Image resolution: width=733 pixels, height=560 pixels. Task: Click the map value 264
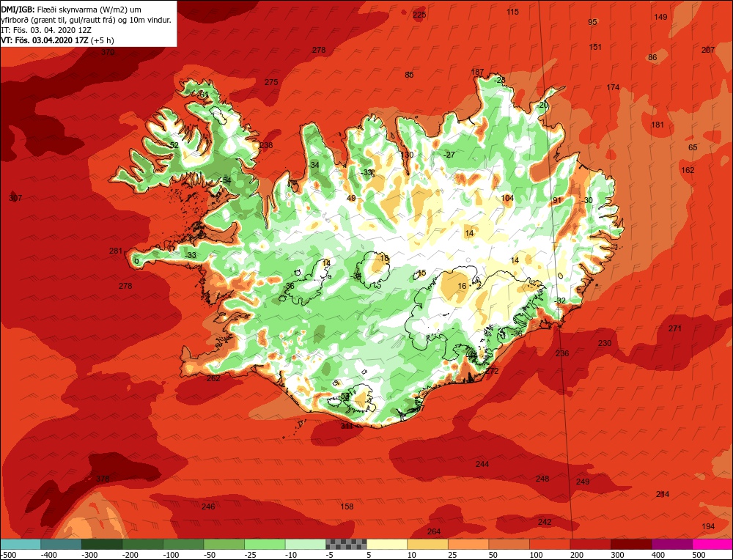(434, 531)
